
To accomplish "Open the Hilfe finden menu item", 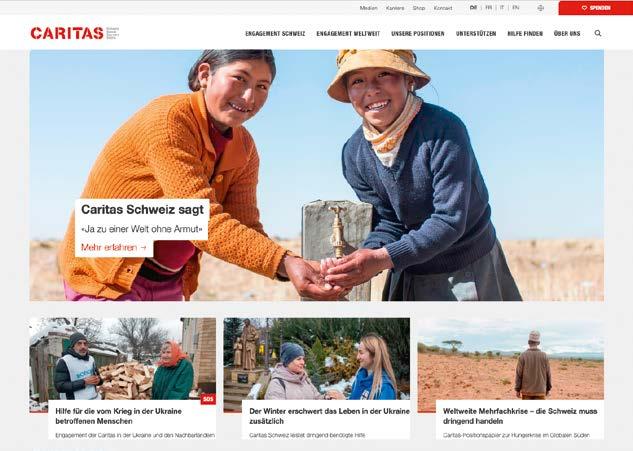I will [525, 34].
